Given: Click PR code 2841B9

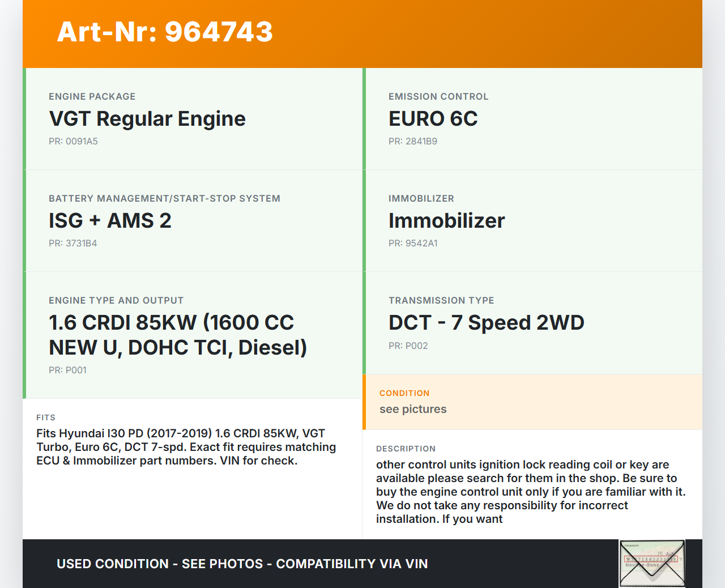Looking at the screenshot, I should [x=412, y=142].
